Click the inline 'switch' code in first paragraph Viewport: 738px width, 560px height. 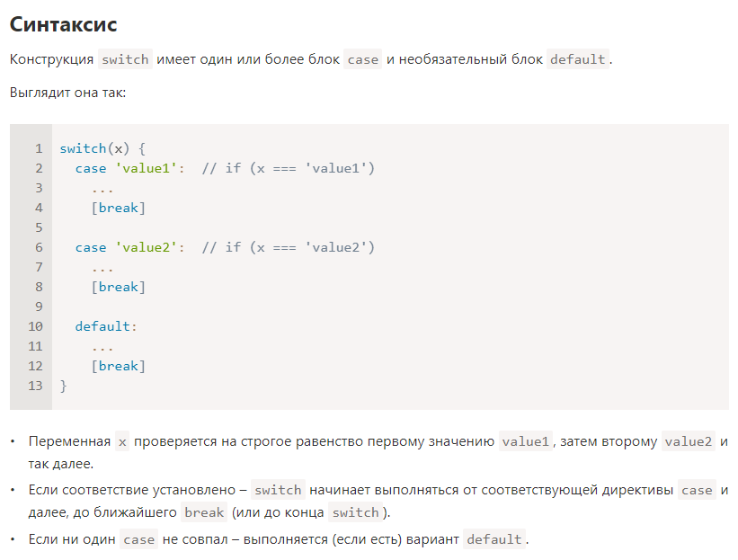coord(125,60)
